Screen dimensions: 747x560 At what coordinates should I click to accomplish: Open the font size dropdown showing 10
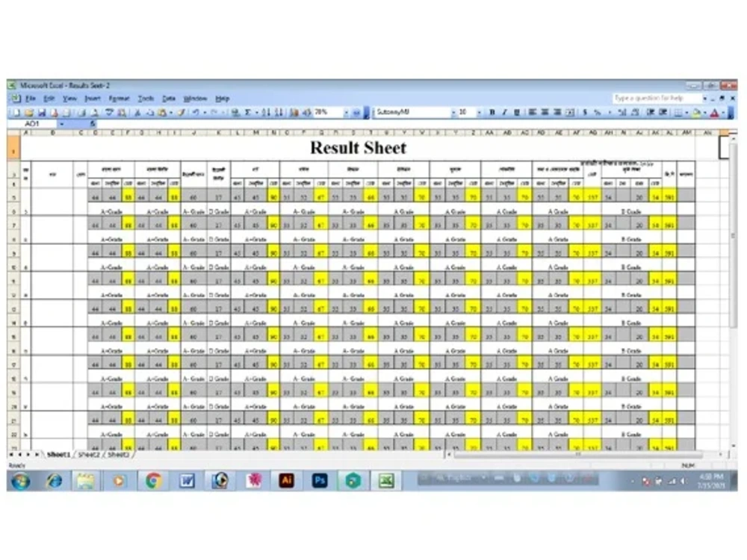[480, 113]
